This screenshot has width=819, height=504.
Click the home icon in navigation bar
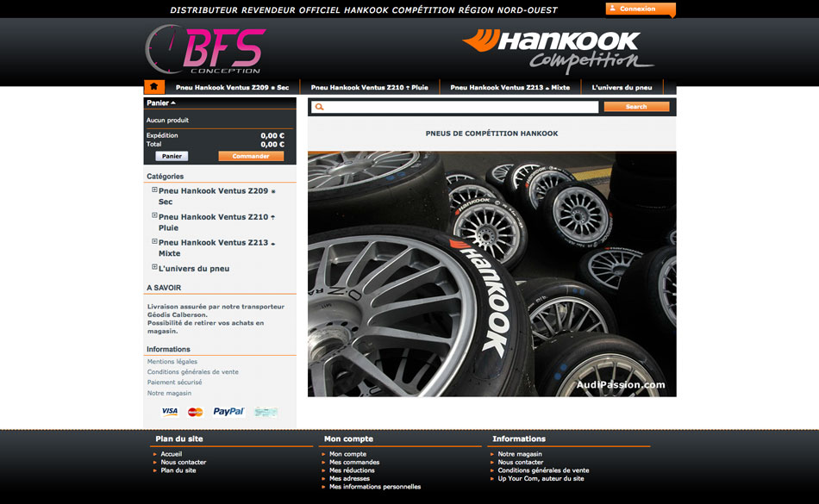point(154,87)
